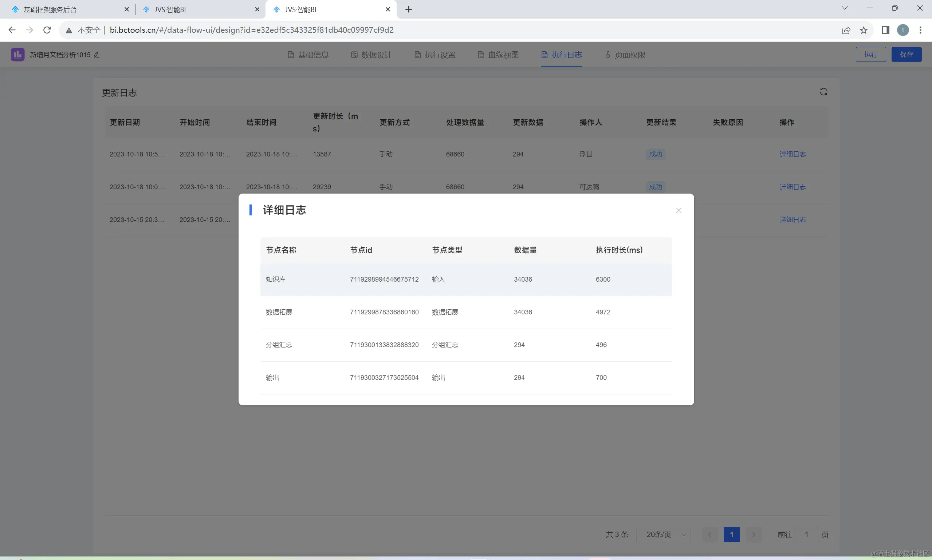Viewport: 932px width, 560px height.
Task: Select the 基础框架服务后台 browser tab
Action: (50, 9)
